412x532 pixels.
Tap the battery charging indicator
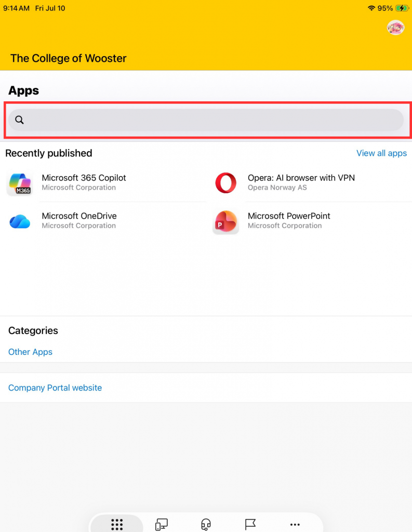pos(402,8)
